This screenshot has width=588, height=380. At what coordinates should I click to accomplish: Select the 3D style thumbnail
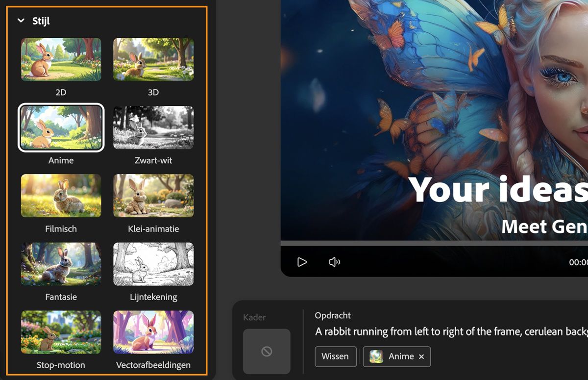click(153, 59)
